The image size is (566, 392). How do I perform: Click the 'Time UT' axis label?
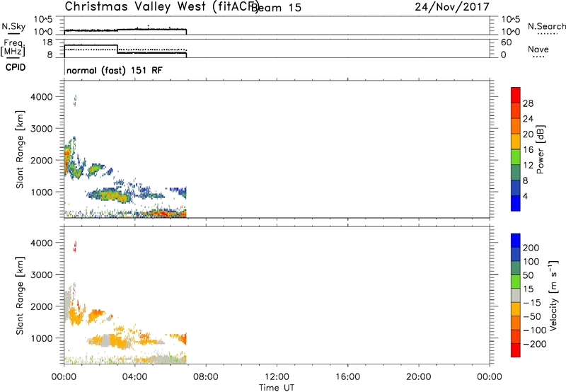[277, 388]
